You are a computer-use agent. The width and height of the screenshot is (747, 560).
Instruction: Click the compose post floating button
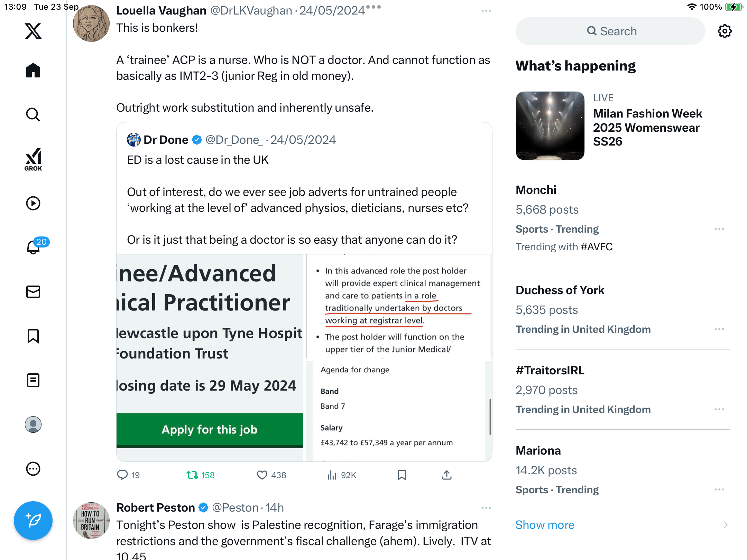pyautogui.click(x=33, y=520)
